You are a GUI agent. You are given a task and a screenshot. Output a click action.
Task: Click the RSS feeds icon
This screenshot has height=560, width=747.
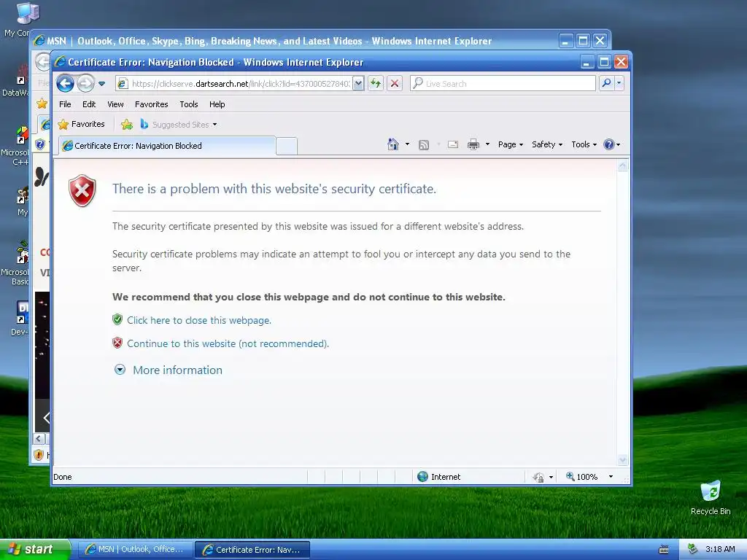click(424, 145)
